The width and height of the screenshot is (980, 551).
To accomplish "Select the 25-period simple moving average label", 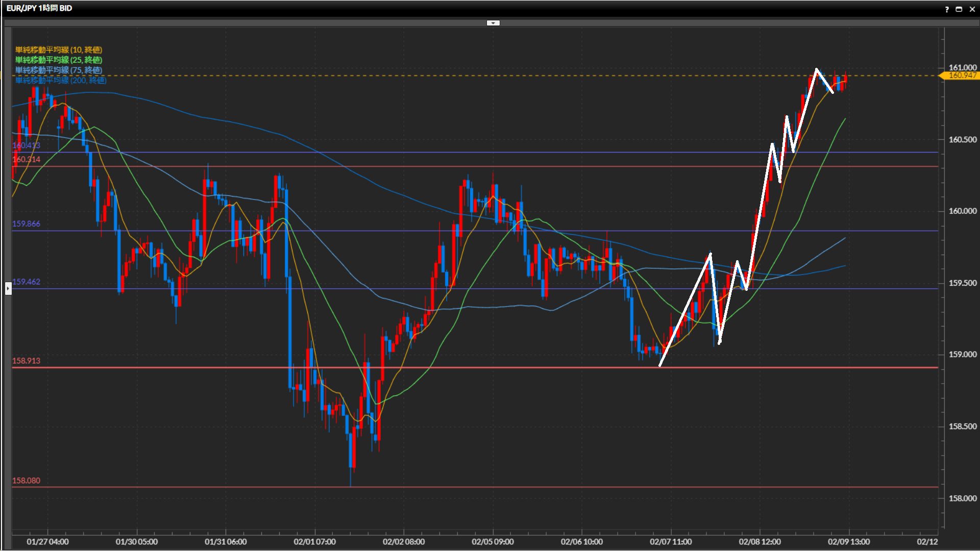I will click(58, 60).
